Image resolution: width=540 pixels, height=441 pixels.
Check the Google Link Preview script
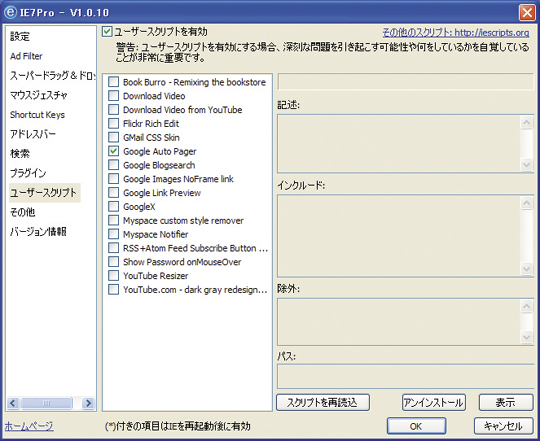coord(113,192)
